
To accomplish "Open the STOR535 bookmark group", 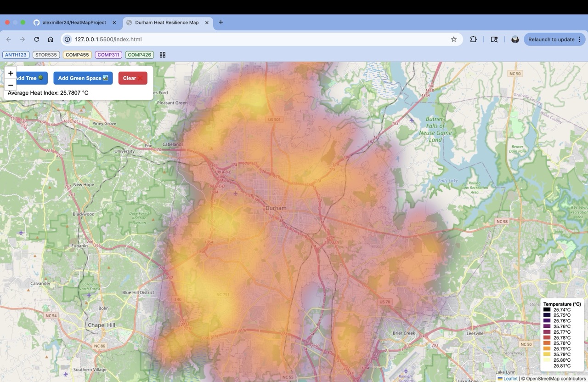I will (46, 55).
